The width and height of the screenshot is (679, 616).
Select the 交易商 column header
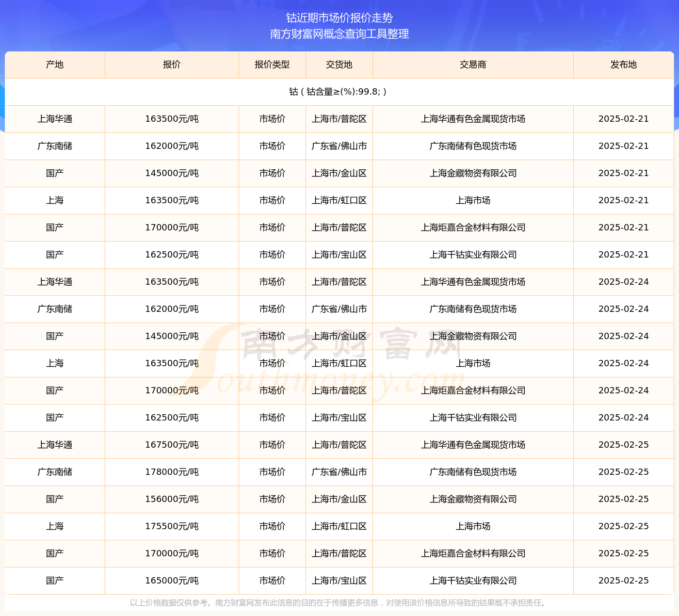point(473,65)
